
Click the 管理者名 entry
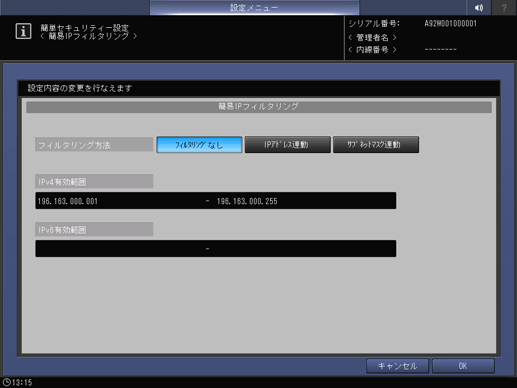coord(372,37)
